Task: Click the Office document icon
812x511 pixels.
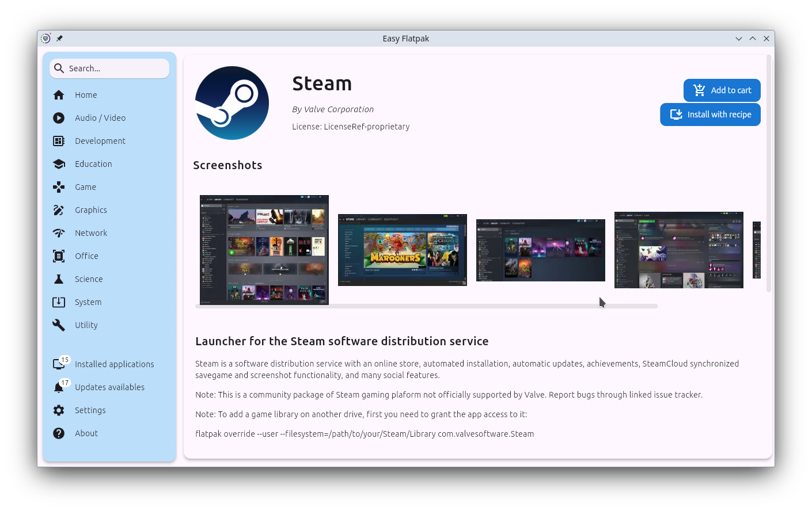Action: click(59, 256)
